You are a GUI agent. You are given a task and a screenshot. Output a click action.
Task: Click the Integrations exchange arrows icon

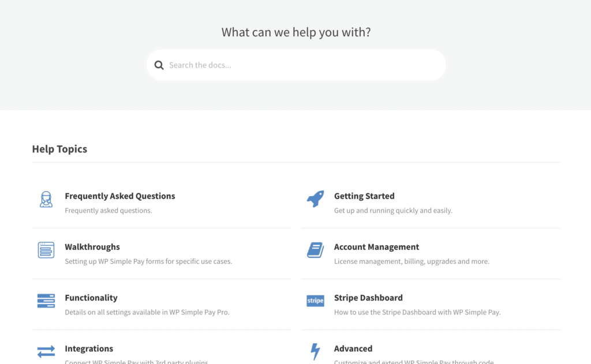pos(46,351)
